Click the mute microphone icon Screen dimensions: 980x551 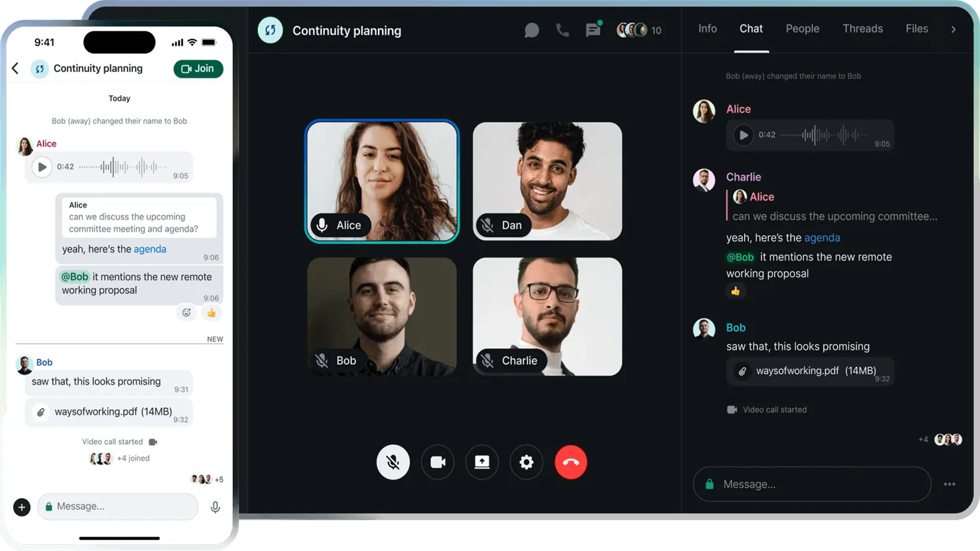coord(393,462)
